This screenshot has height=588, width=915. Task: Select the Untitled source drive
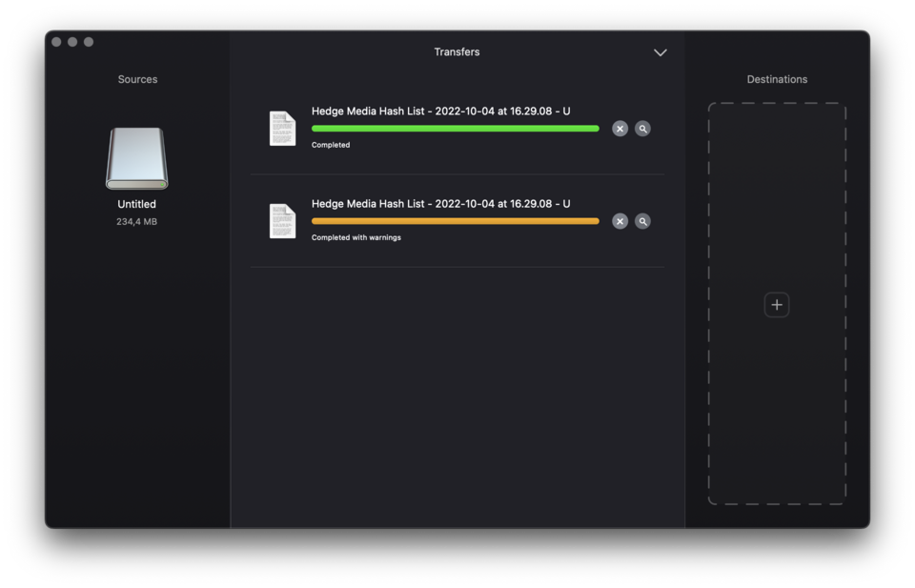136,172
